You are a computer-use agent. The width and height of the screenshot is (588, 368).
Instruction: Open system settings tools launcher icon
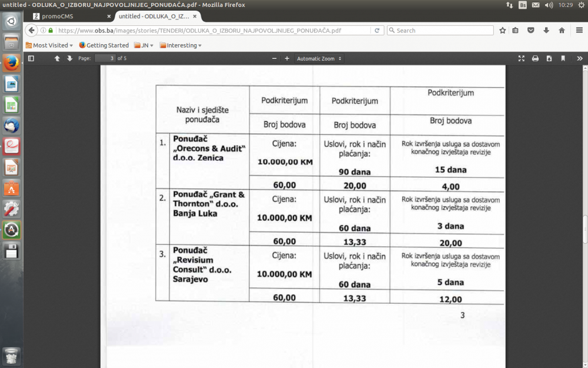[11, 209]
